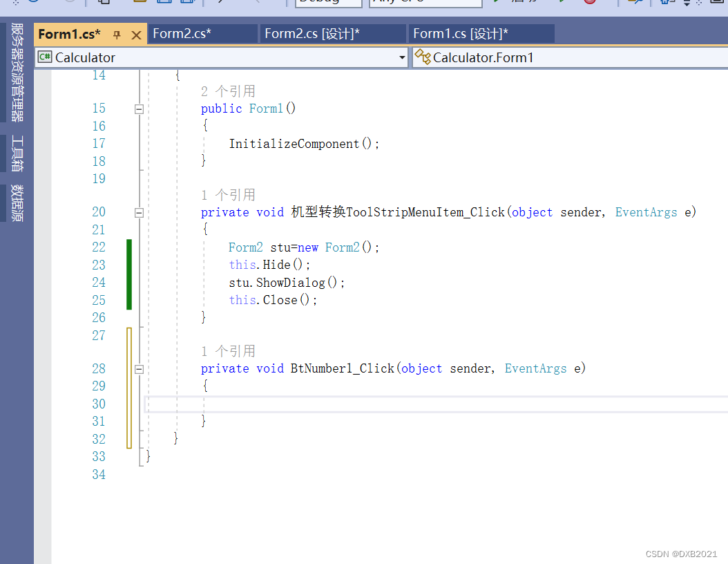This screenshot has width=728, height=564.
Task: Select the Form1.cs* code tab
Action: point(69,34)
